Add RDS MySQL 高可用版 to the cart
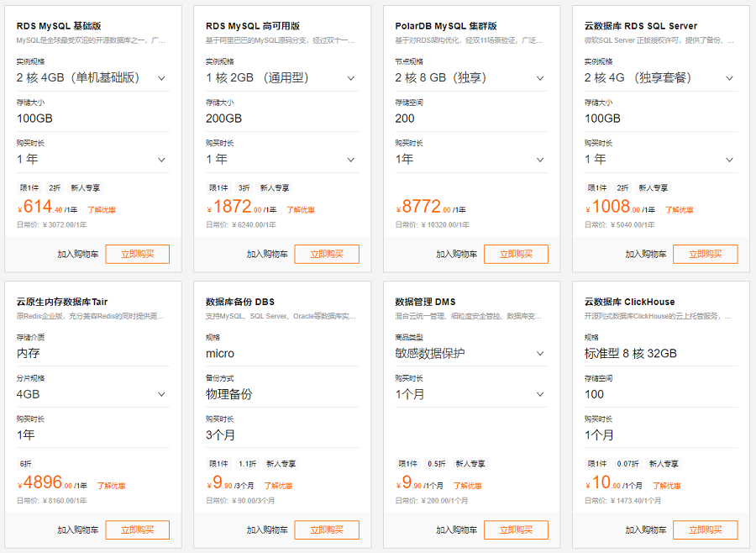 pos(267,255)
